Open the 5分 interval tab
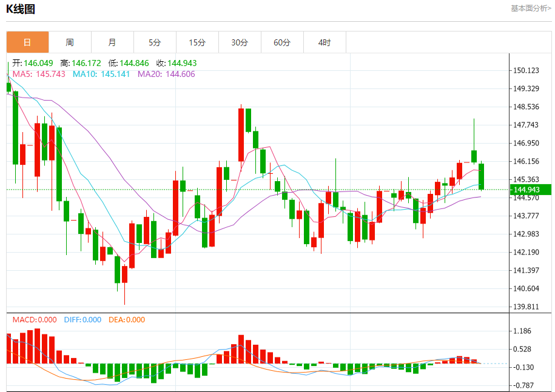This screenshot has height=392, width=555. pyautogui.click(x=155, y=42)
